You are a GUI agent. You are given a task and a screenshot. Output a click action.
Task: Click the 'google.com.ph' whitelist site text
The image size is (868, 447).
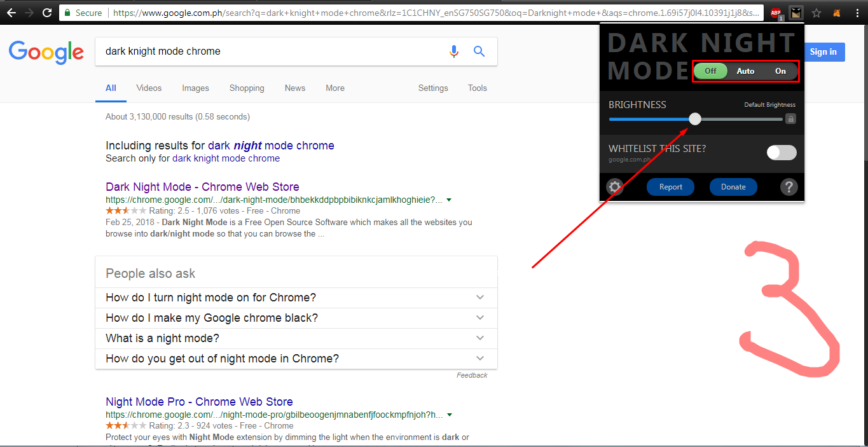point(630,160)
